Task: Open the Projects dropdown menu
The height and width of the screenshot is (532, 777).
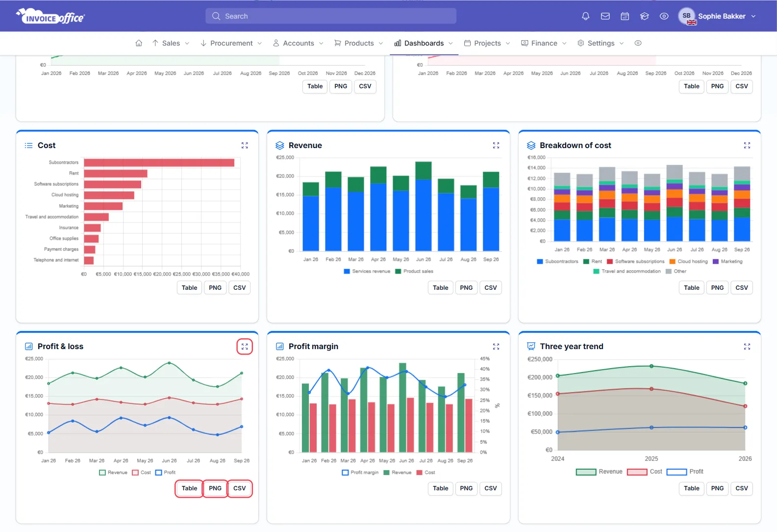Action: [487, 43]
